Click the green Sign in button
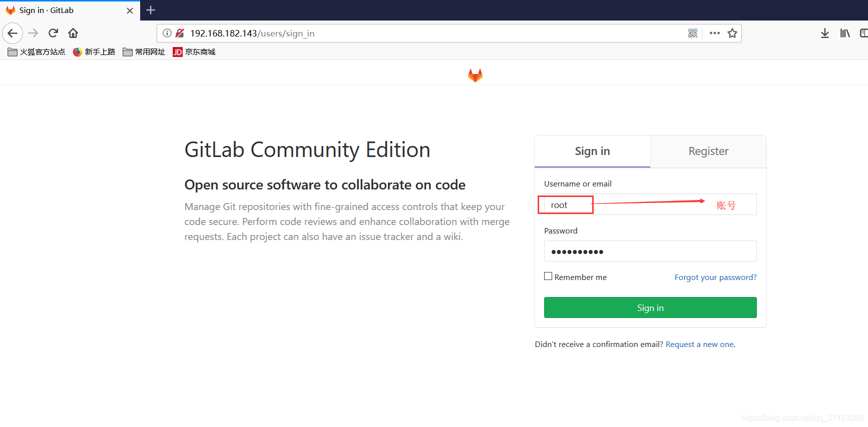Image resolution: width=868 pixels, height=427 pixels. (650, 307)
